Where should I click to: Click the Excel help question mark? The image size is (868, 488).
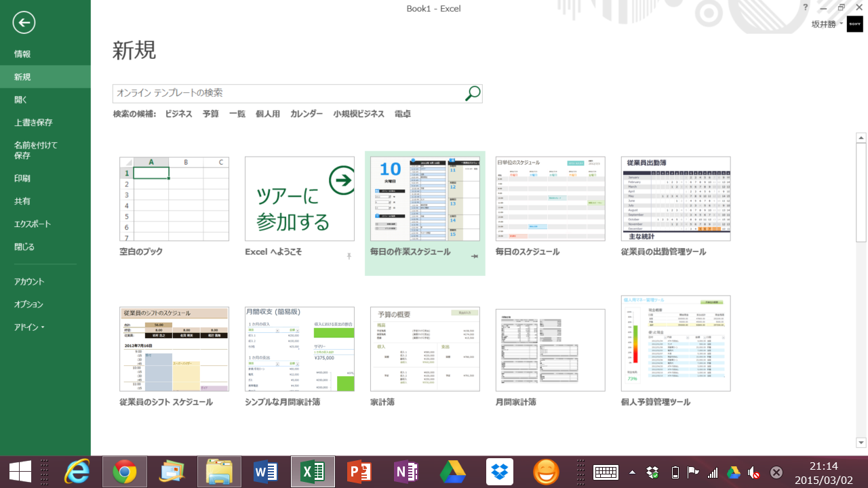point(806,7)
